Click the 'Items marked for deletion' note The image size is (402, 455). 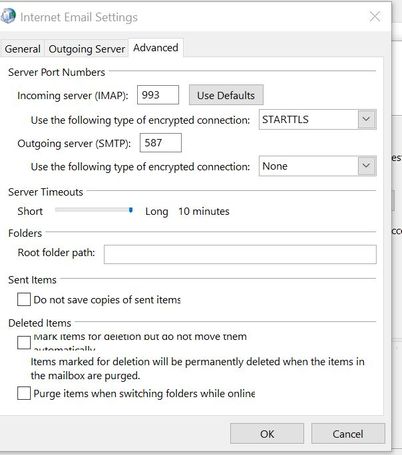pos(197,369)
